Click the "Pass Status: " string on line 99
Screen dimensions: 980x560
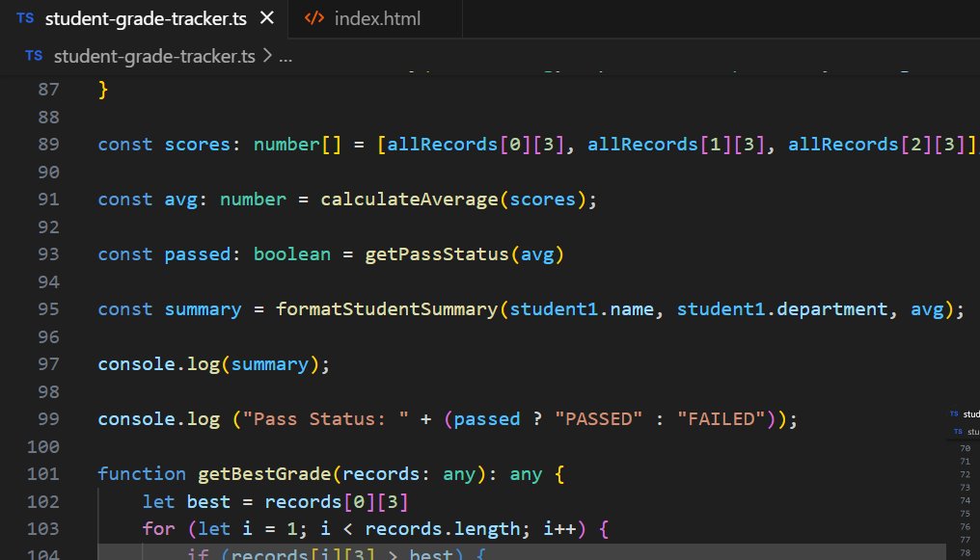(326, 419)
